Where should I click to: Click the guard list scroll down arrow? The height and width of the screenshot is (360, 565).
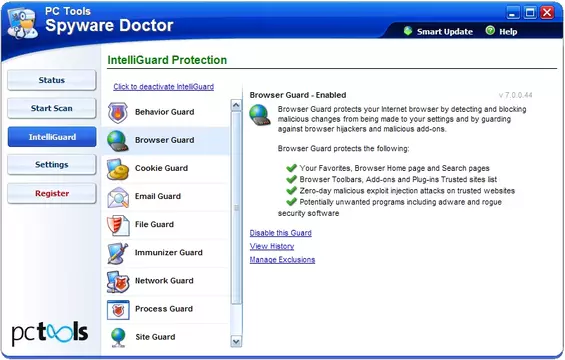tap(236, 341)
